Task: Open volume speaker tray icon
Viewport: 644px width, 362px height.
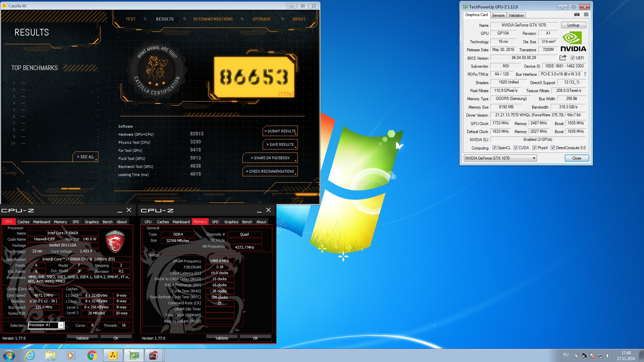Action: pyautogui.click(x=608, y=356)
